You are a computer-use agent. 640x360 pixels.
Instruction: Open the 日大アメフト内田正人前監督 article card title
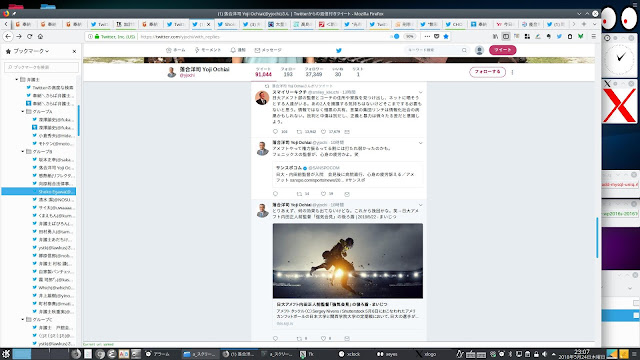(332, 304)
